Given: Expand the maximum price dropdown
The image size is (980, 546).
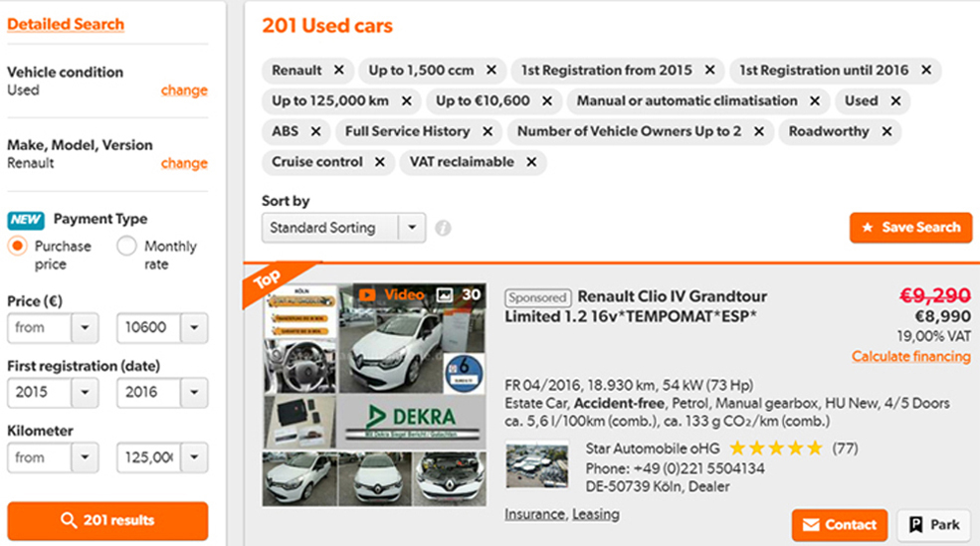Looking at the screenshot, I should (194, 327).
